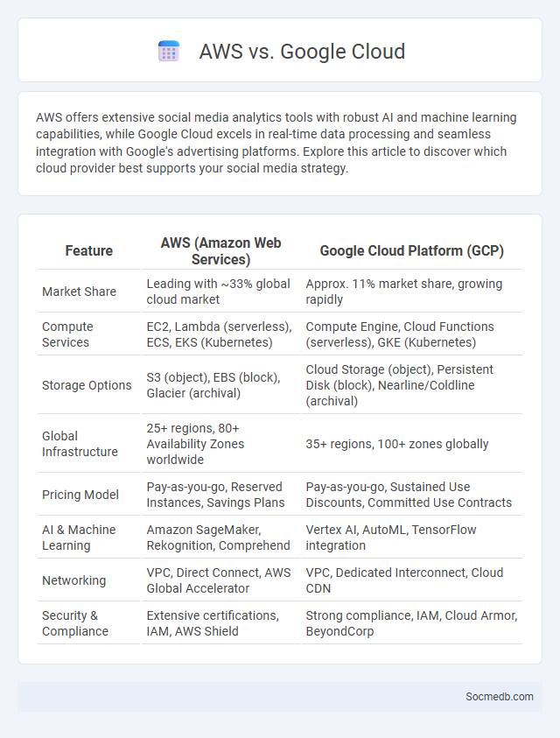Click the cell '35+ regions, 100+ zones globally'
This screenshot has width=560, height=738.
click(412, 444)
